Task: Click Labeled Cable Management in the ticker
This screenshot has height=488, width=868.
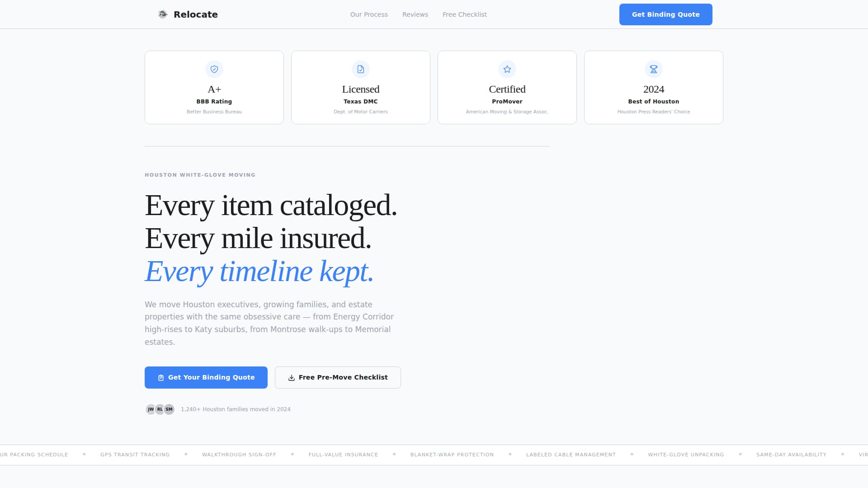Action: [x=571, y=455]
